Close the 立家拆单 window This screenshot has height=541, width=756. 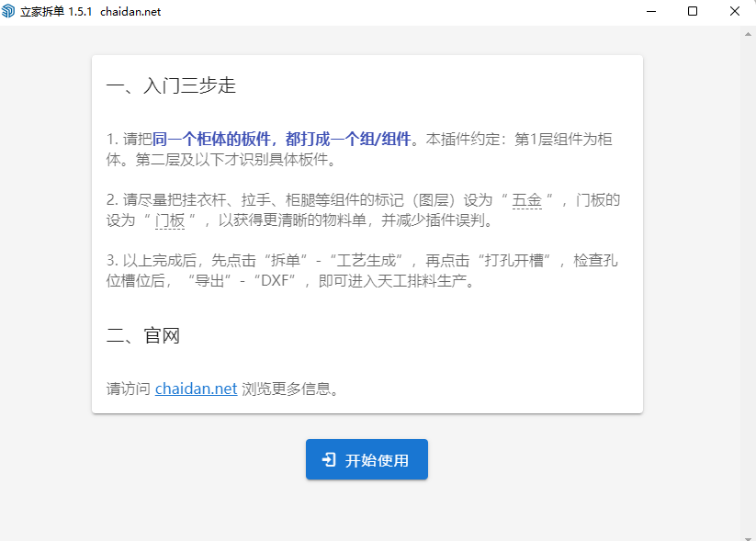[x=735, y=12]
